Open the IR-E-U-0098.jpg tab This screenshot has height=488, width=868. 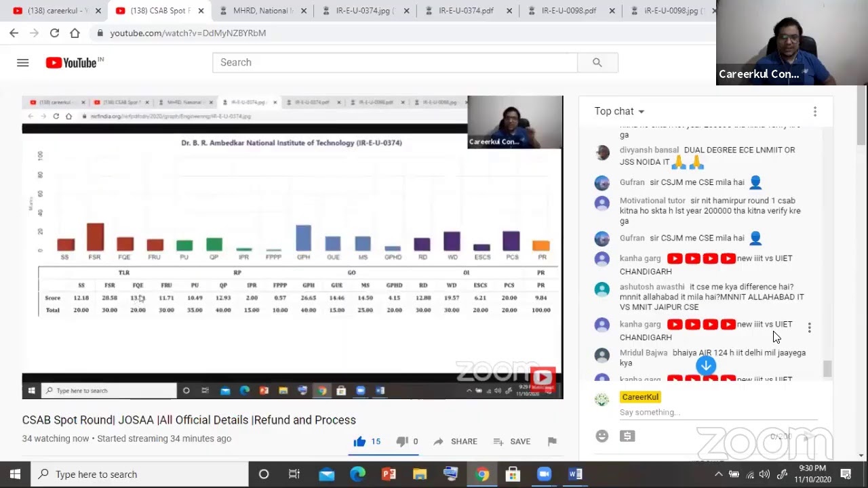[x=671, y=11]
